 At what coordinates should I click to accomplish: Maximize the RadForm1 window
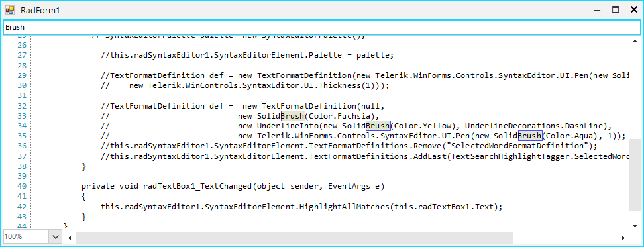tap(616, 10)
